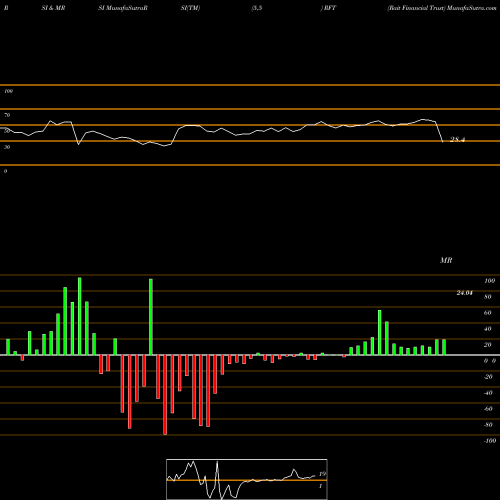Click the end point of the RSI line
Screen dimensions: 500x500
(x=443, y=142)
